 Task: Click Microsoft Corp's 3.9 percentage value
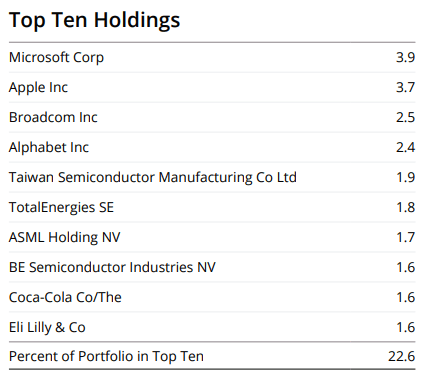coord(405,57)
